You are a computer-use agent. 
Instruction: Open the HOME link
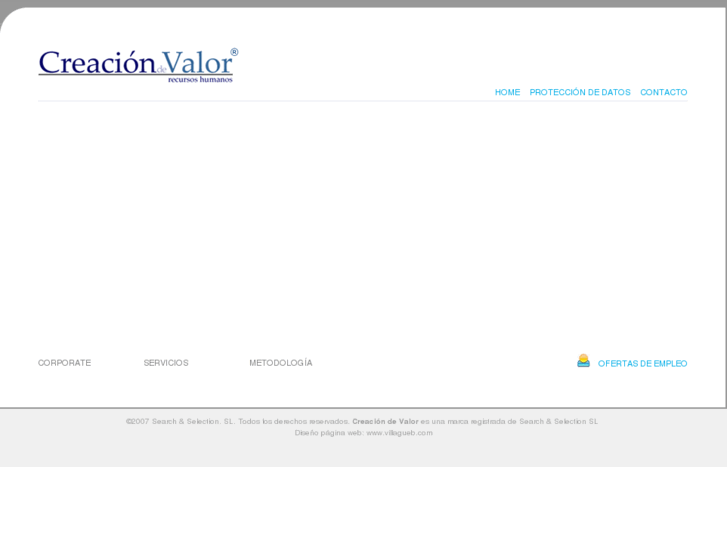point(507,92)
